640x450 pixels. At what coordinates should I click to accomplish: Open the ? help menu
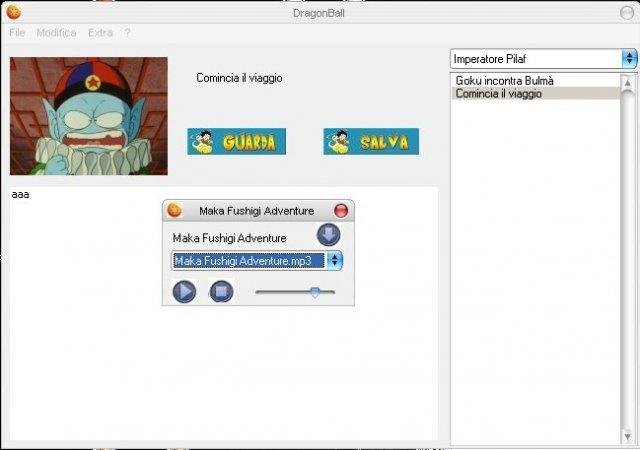[127, 33]
